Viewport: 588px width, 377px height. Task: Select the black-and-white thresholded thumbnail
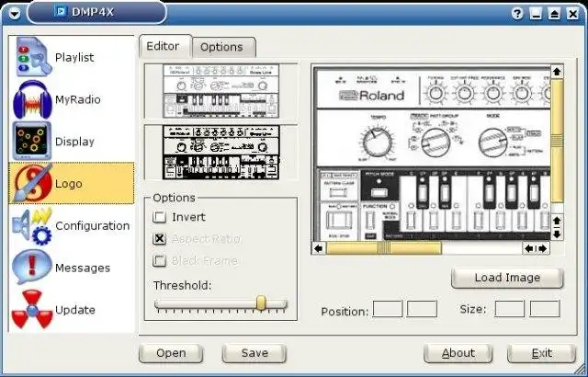point(220,153)
